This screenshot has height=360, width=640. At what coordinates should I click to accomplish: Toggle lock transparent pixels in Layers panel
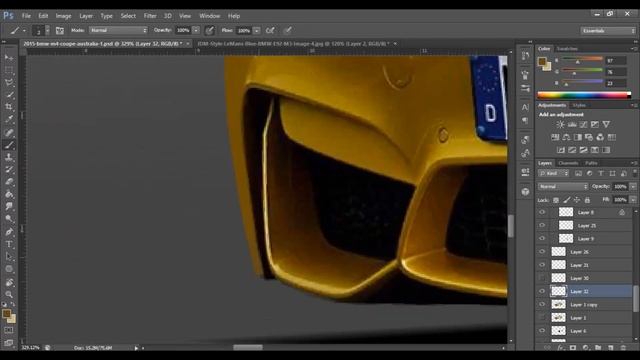tap(556, 200)
